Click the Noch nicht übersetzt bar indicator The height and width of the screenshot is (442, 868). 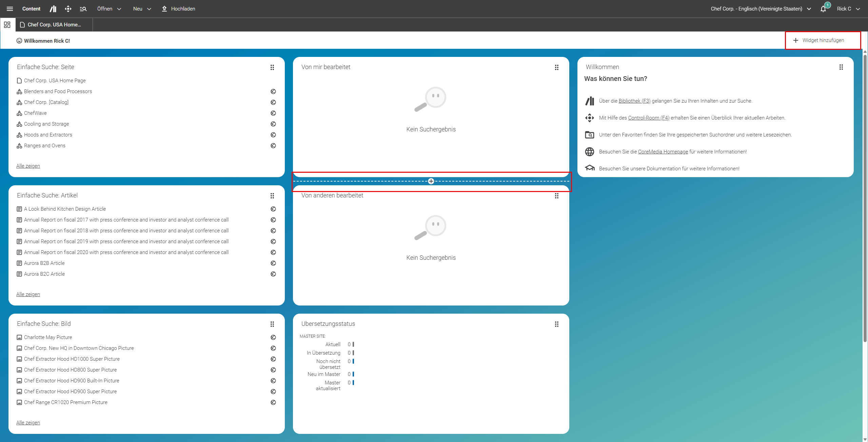tap(353, 361)
